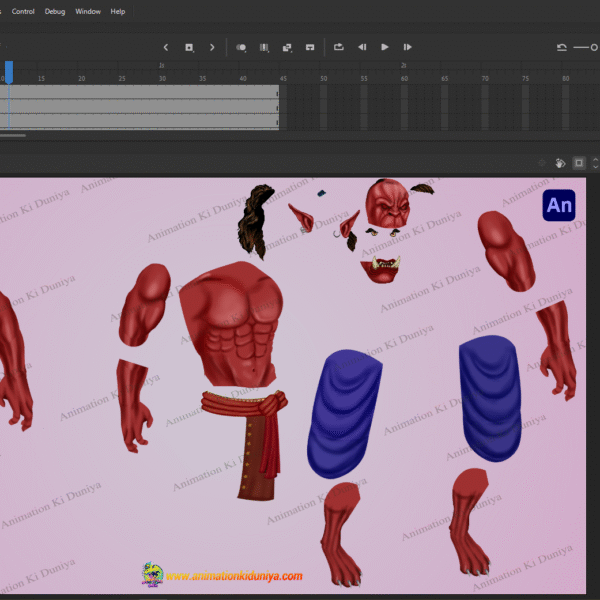Select the pair of eyes piece
The image size is (600, 600).
pos(383,232)
